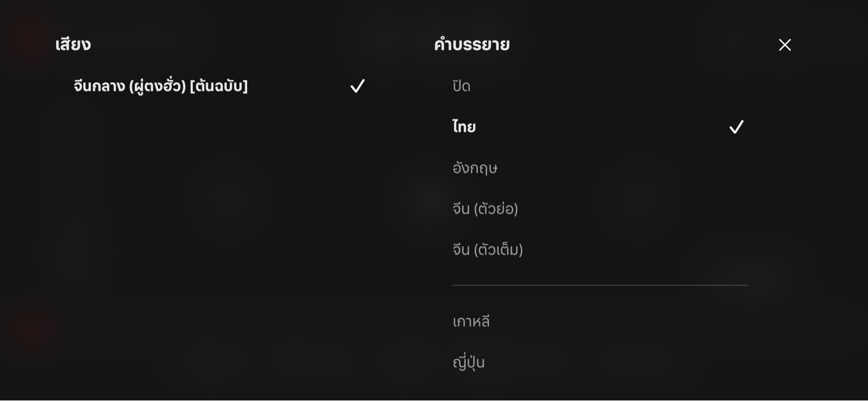Switch subtitles to จีน (ตัวย่อ)
Screen dimensions: 868x401
point(485,209)
